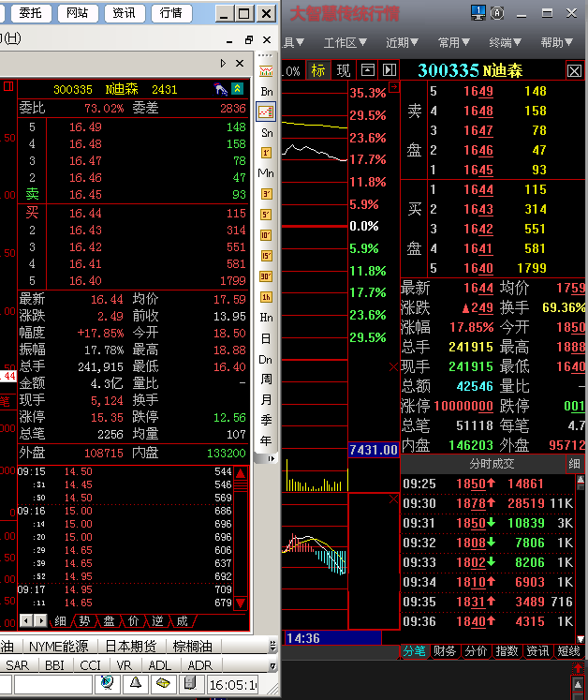Click the red up arrow of trade list scrollbar

(241, 473)
